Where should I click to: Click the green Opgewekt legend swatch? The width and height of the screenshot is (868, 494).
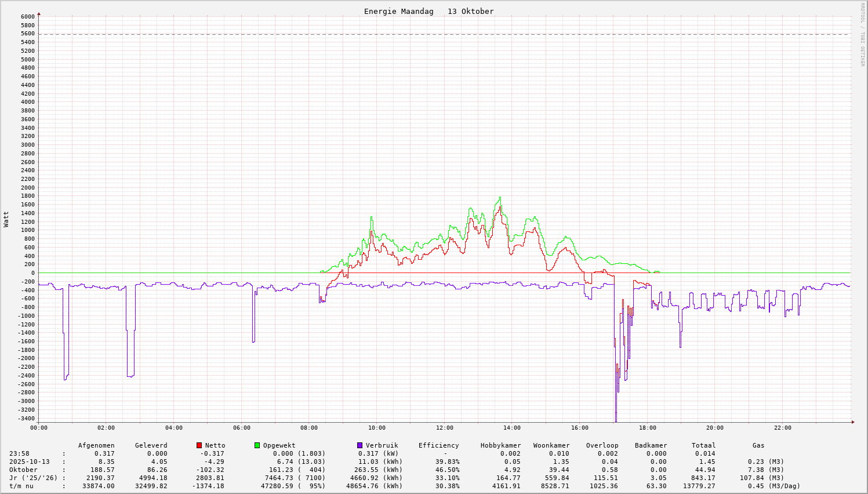(257, 445)
